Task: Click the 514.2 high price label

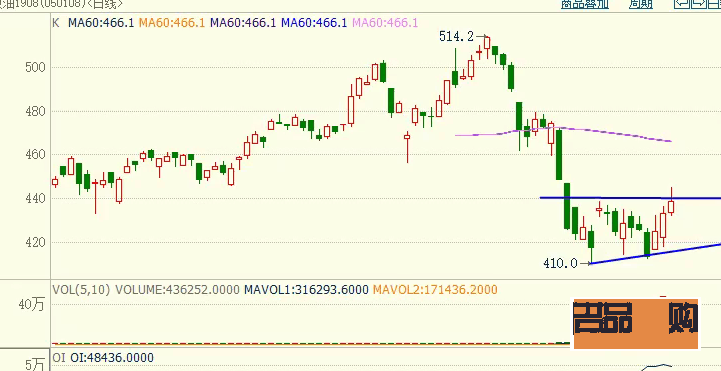Action: (456, 36)
